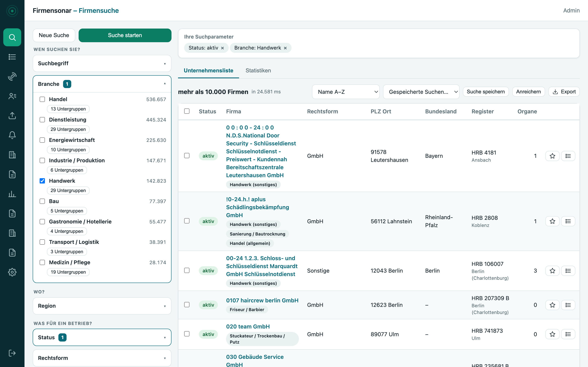Open the '020 team GmbH' company link

point(248,326)
